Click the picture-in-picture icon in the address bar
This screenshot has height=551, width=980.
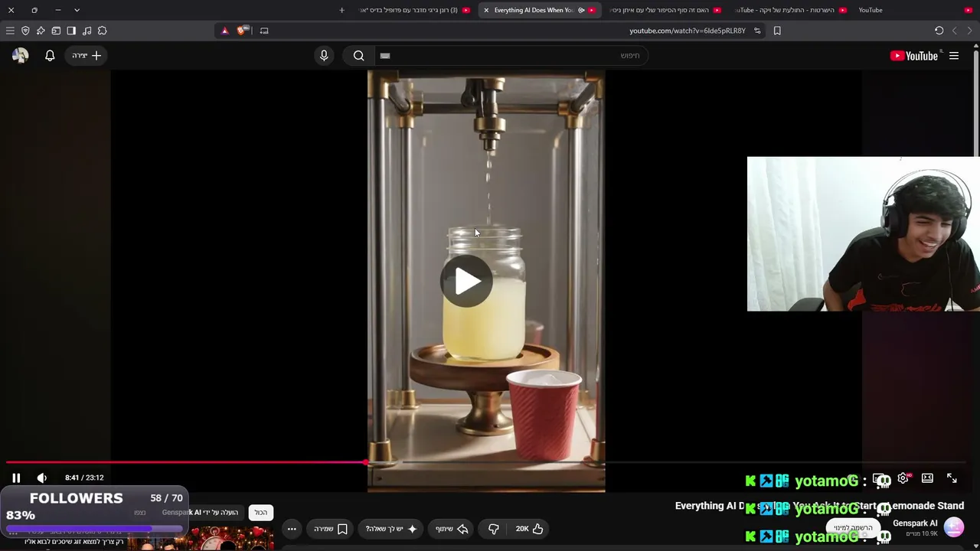(264, 31)
